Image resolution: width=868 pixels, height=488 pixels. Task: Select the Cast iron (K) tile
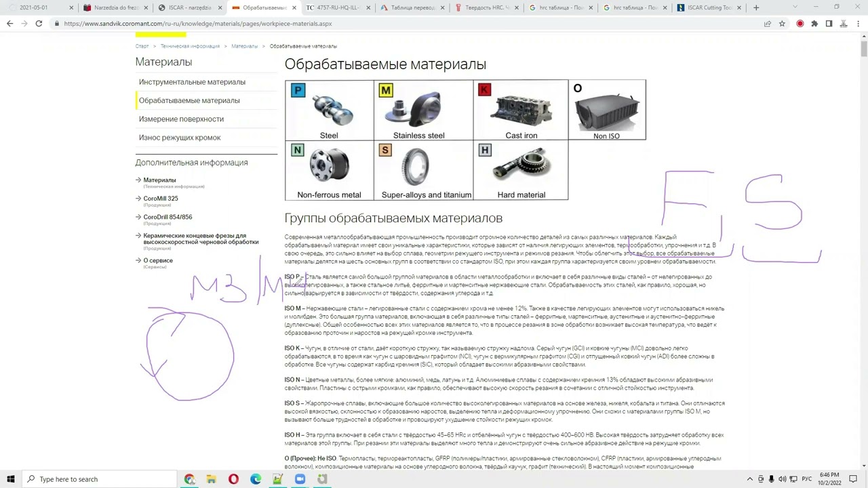[521, 110]
